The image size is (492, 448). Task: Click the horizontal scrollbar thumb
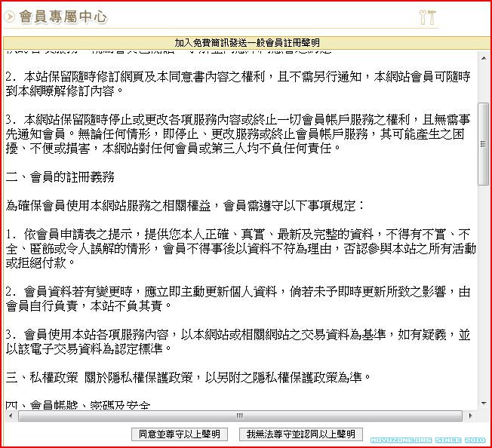coord(241,416)
